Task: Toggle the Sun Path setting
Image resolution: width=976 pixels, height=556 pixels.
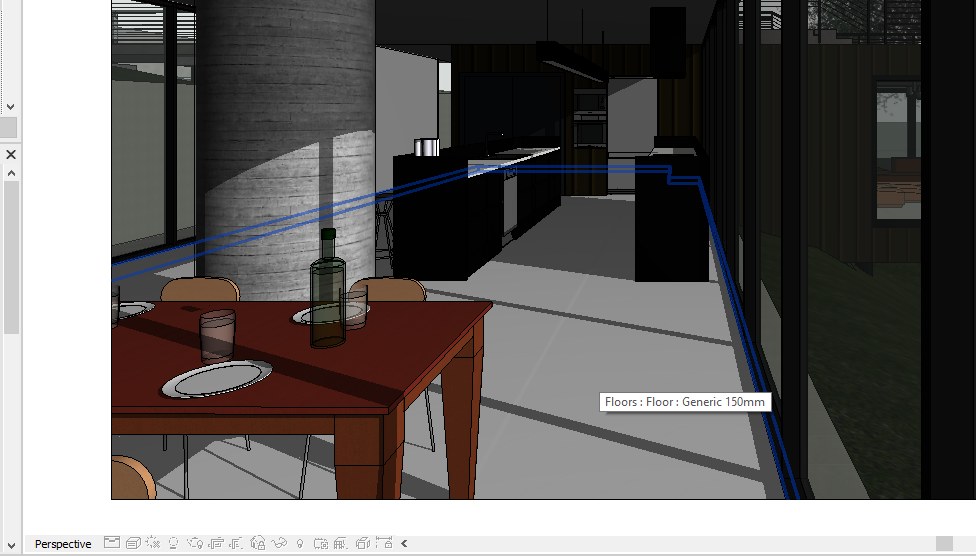Action: pyautogui.click(x=152, y=543)
